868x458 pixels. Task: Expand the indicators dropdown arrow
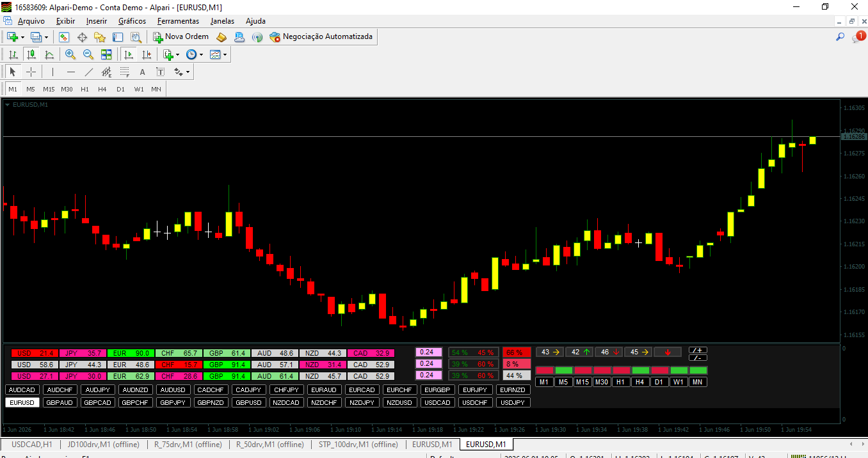pyautogui.click(x=178, y=54)
